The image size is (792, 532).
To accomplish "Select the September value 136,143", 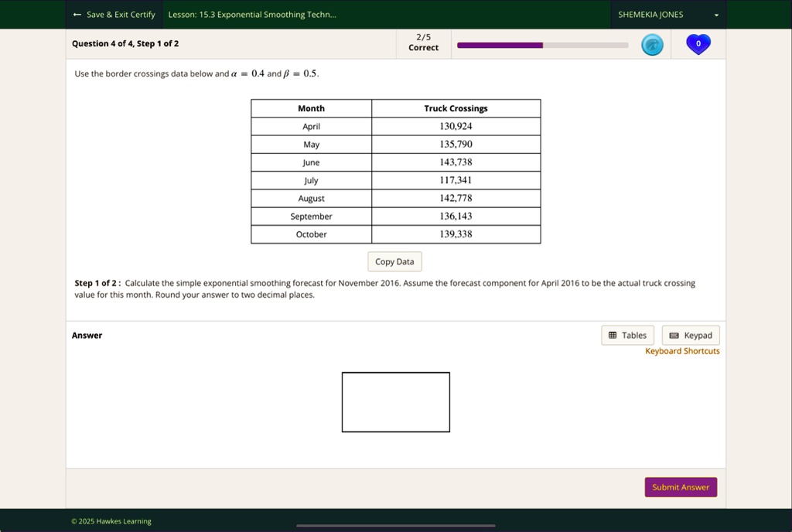I will tap(456, 216).
